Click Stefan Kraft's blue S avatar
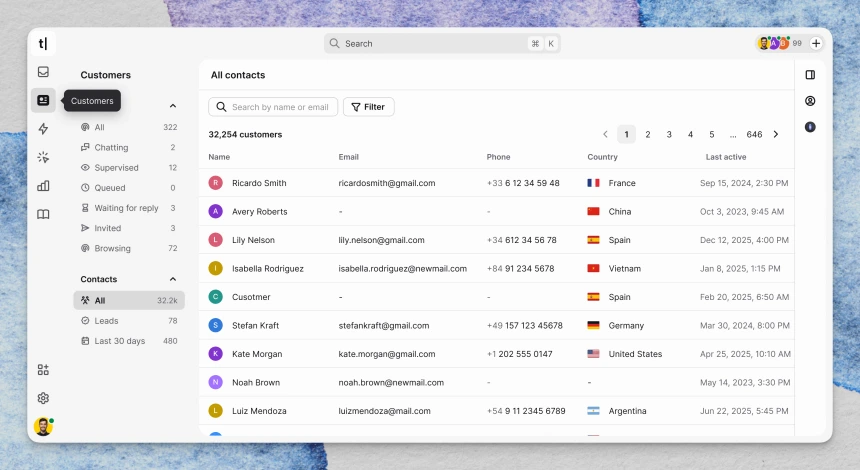860x470 pixels. pos(216,325)
